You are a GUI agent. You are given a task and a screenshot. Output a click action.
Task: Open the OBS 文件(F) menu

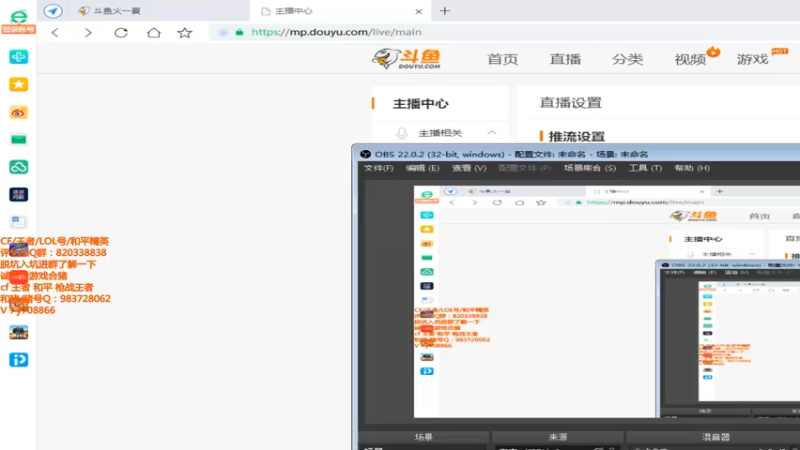[379, 168]
